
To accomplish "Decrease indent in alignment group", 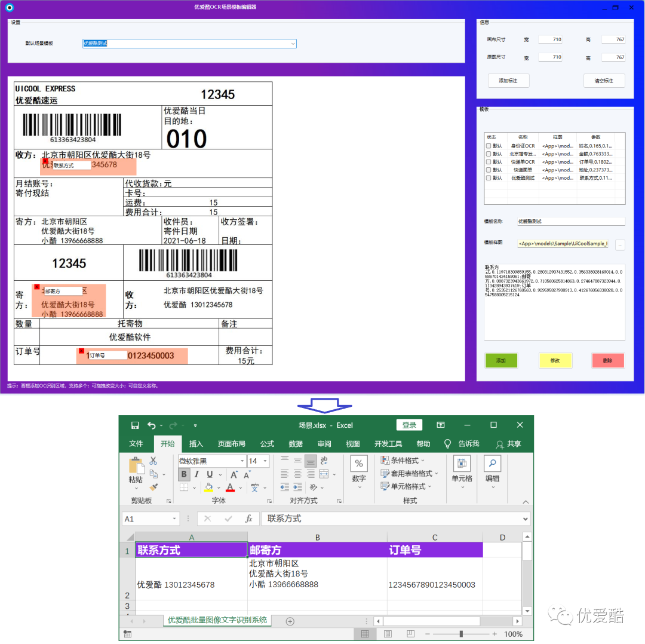I will (x=285, y=487).
